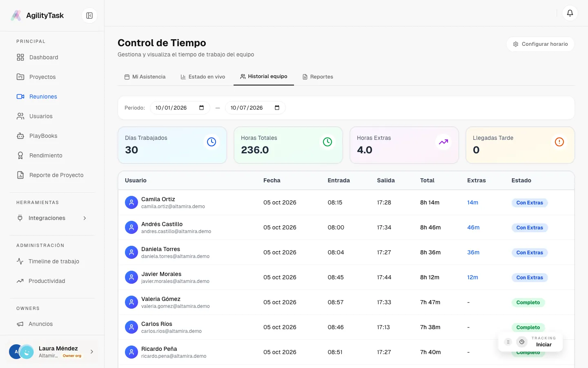Viewport: 588px width, 368px height.
Task: Click the tracking widget drag handle
Action: 508,342
